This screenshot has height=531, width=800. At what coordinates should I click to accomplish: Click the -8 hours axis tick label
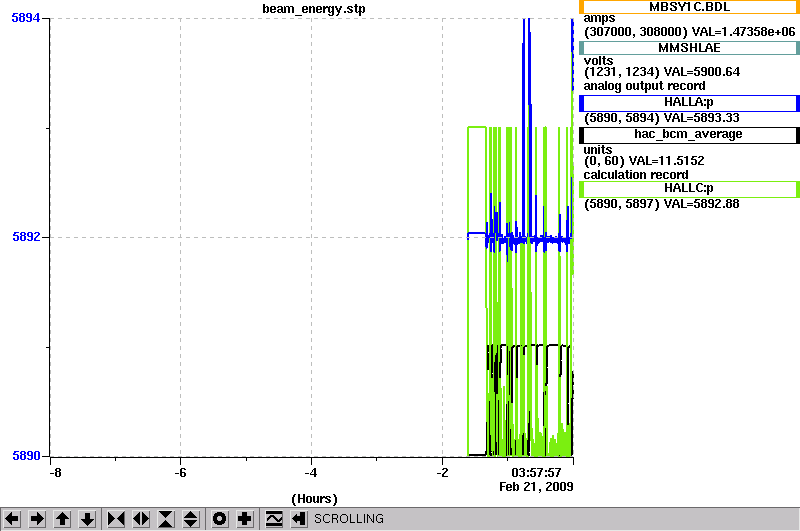(x=56, y=473)
